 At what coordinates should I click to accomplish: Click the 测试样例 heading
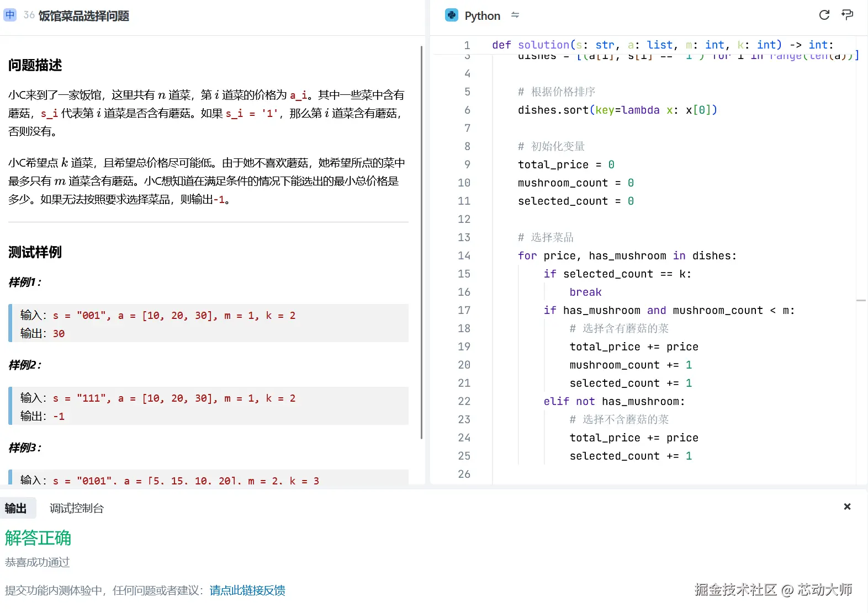point(35,252)
